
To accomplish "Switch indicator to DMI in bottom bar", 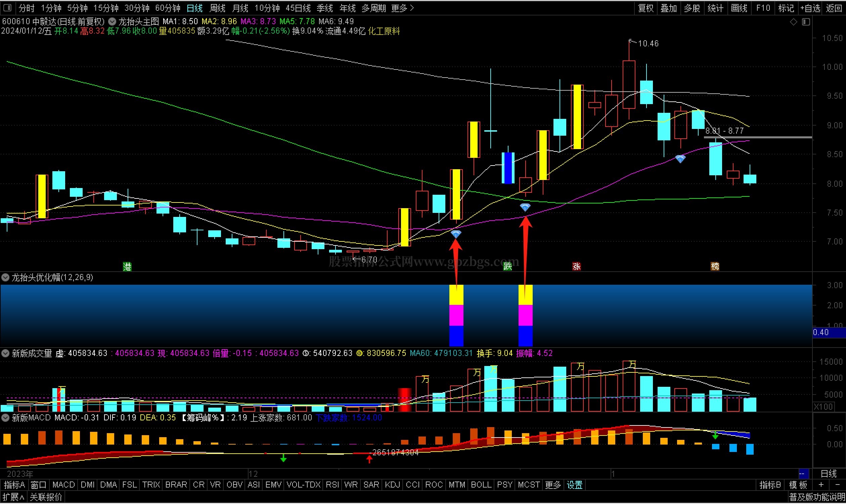I will pyautogui.click(x=88, y=485).
